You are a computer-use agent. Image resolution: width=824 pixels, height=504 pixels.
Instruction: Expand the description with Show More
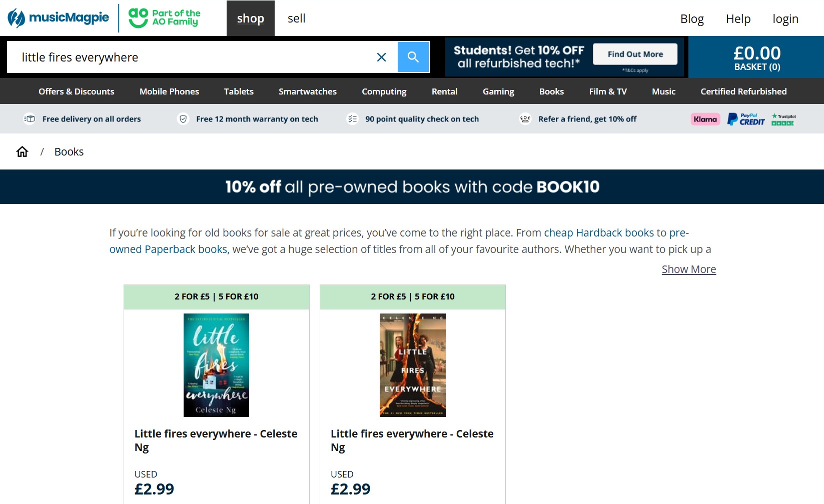(x=688, y=269)
